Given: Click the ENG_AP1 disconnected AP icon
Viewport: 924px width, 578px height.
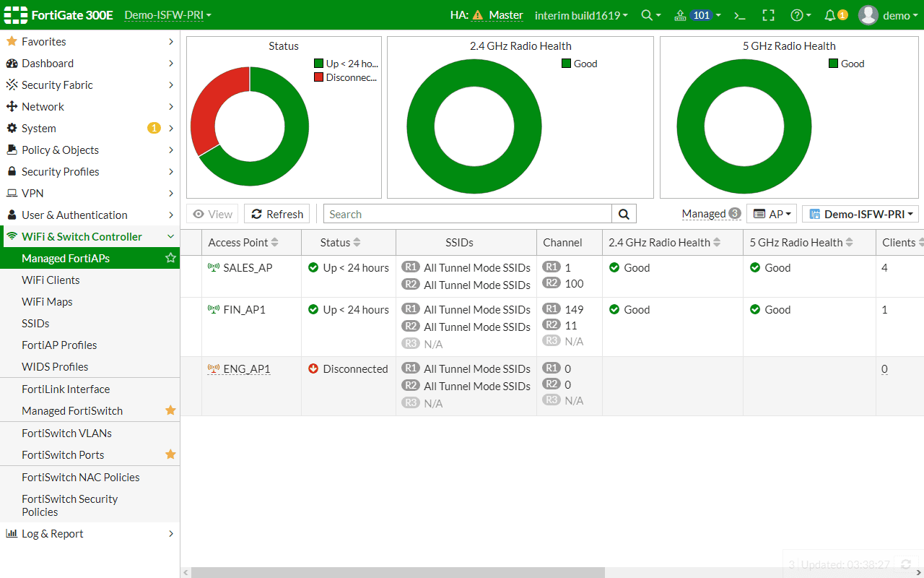Looking at the screenshot, I should click(x=214, y=368).
